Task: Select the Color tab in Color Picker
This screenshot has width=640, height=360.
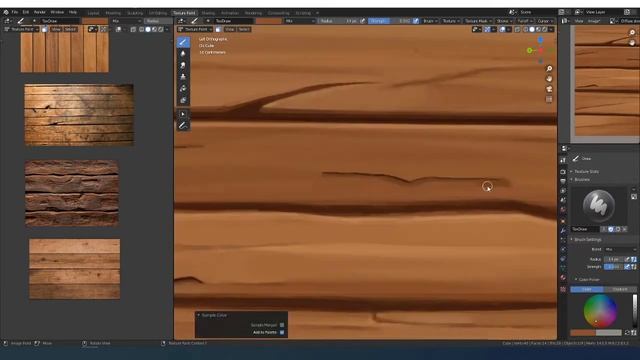Action: (x=587, y=289)
